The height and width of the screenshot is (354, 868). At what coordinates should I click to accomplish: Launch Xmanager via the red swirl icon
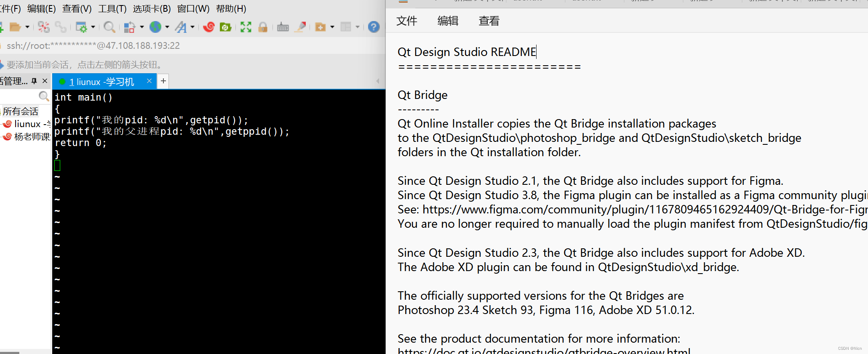pyautogui.click(x=209, y=27)
